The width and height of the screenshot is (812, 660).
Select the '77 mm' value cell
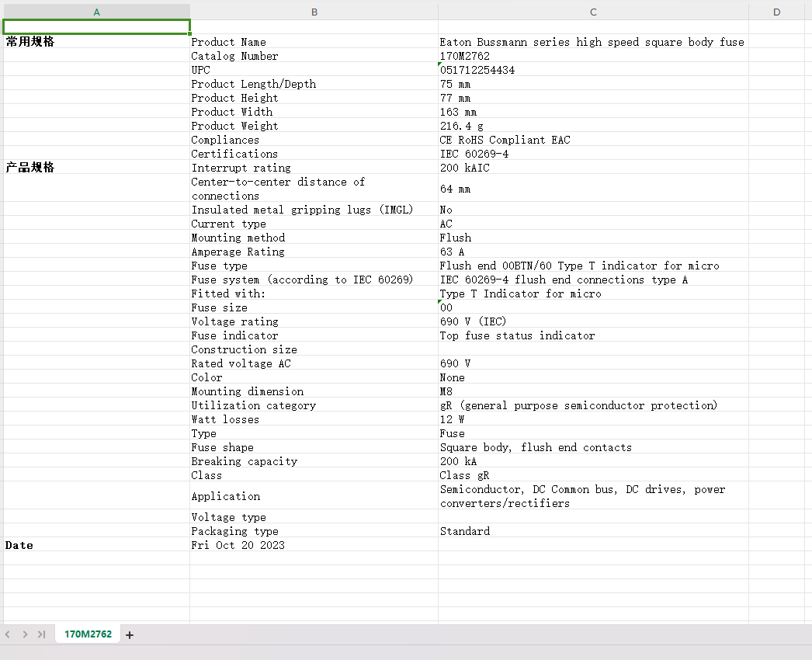[593, 97]
